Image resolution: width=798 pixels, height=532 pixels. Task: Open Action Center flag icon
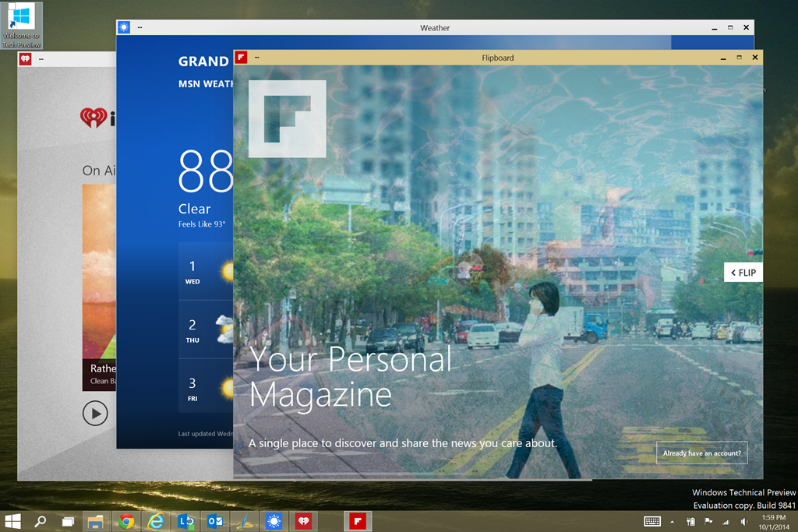coord(708,521)
